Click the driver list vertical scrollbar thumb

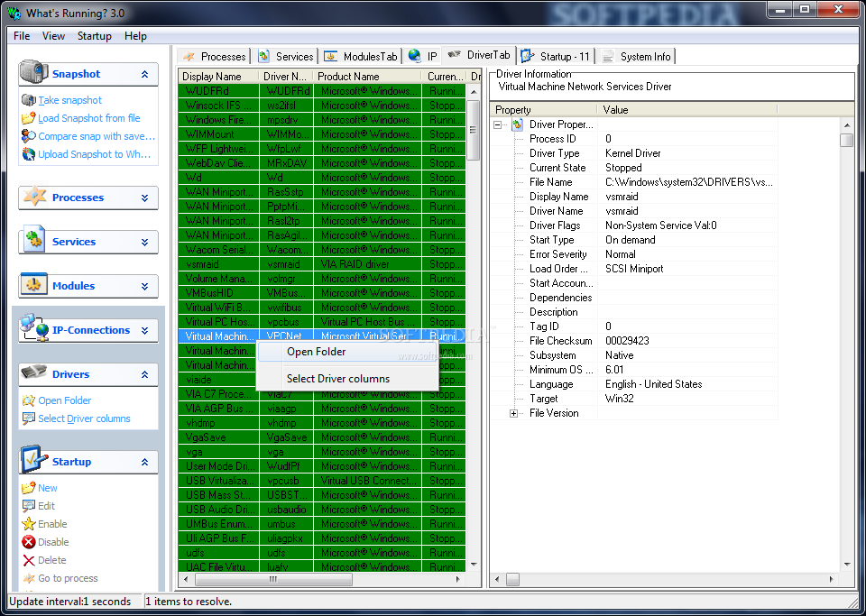point(474,130)
